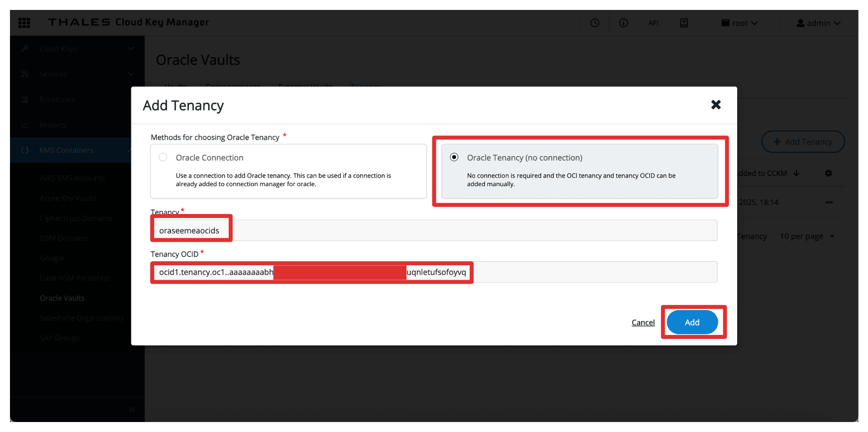Open Google sidebar item
The height and width of the screenshot is (432, 868).
52,258
